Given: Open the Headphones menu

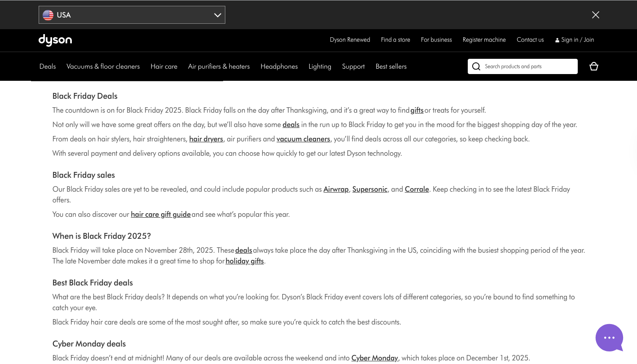Looking at the screenshot, I should [x=279, y=66].
